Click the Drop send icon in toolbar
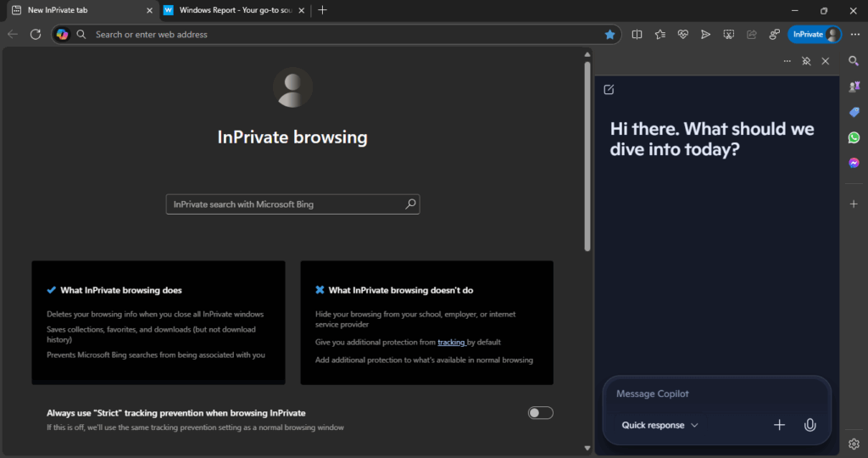This screenshot has height=458, width=868. [705, 34]
